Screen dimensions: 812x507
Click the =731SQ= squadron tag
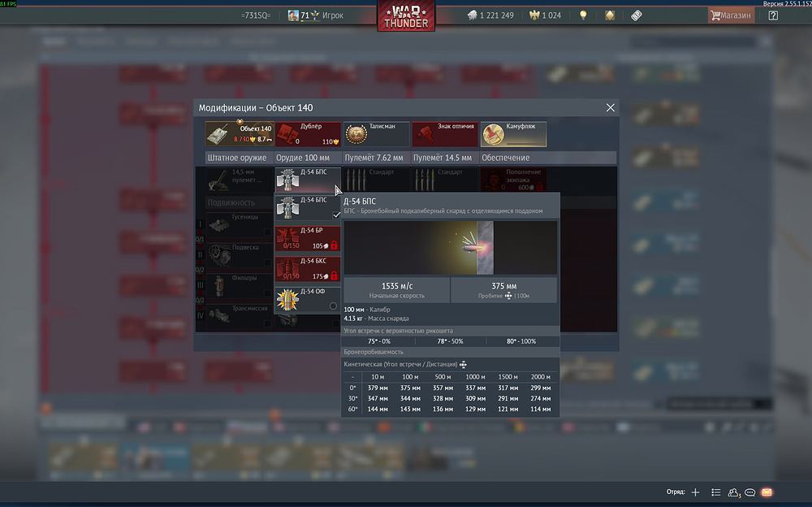point(256,15)
